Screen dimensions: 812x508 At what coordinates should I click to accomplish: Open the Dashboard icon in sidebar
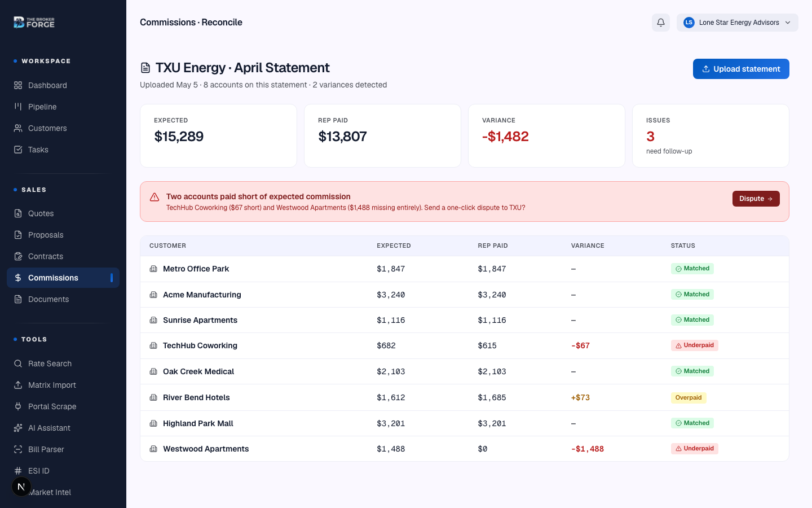18,85
